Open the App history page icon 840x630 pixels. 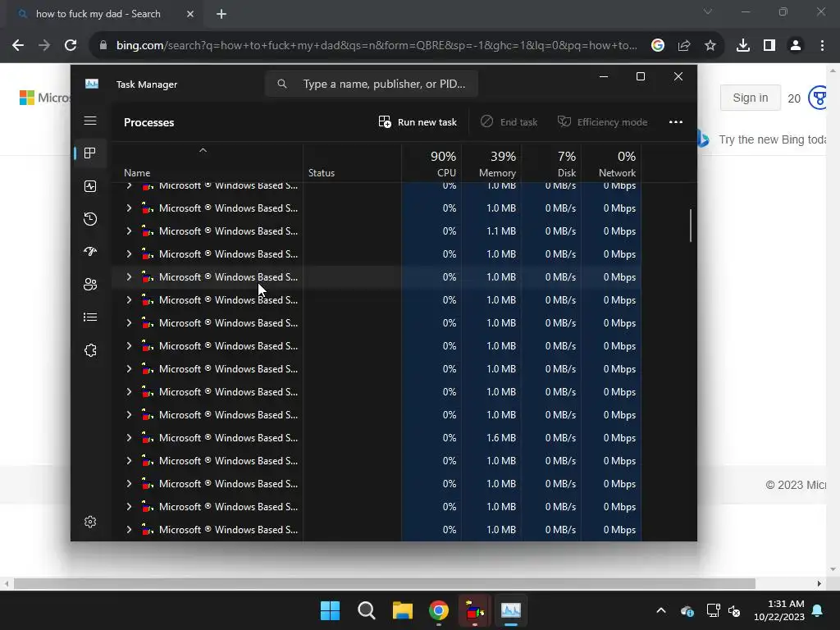point(90,218)
